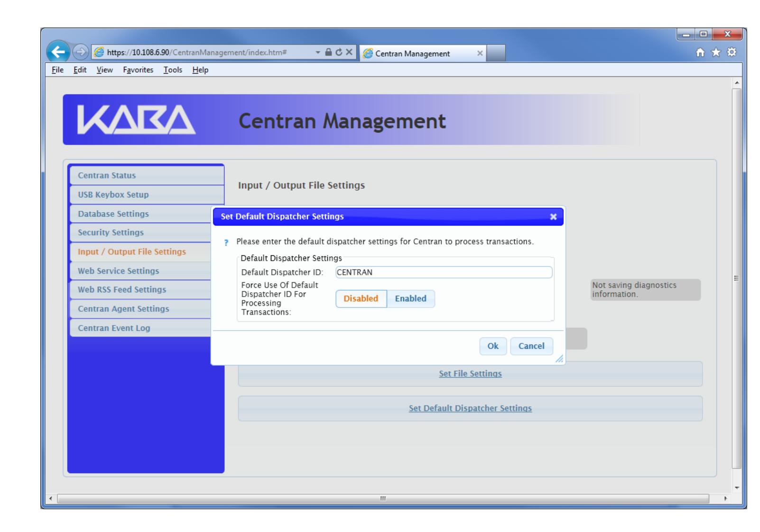The height and width of the screenshot is (532, 760).
Task: Click the Default Dispatcher ID input field
Action: click(x=444, y=272)
